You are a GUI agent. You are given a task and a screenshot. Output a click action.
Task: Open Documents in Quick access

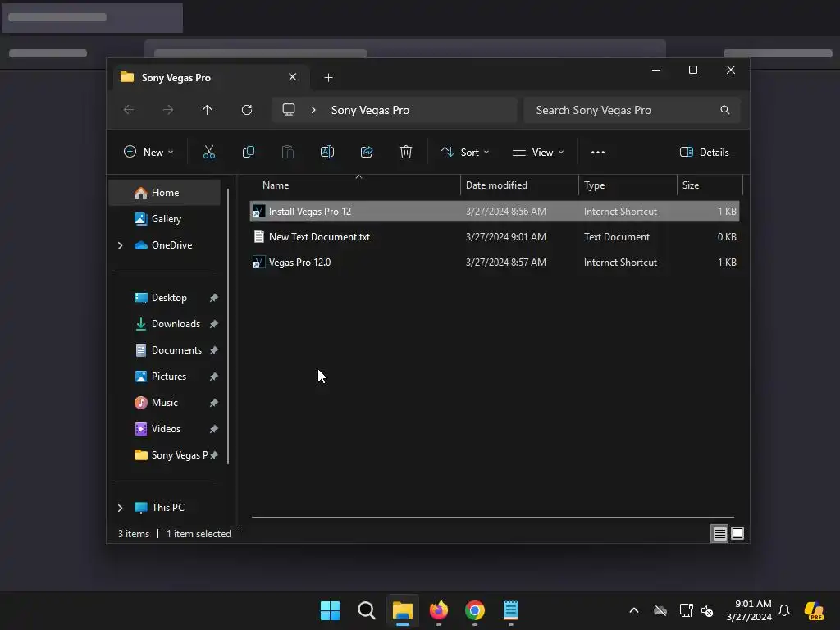click(x=164, y=350)
